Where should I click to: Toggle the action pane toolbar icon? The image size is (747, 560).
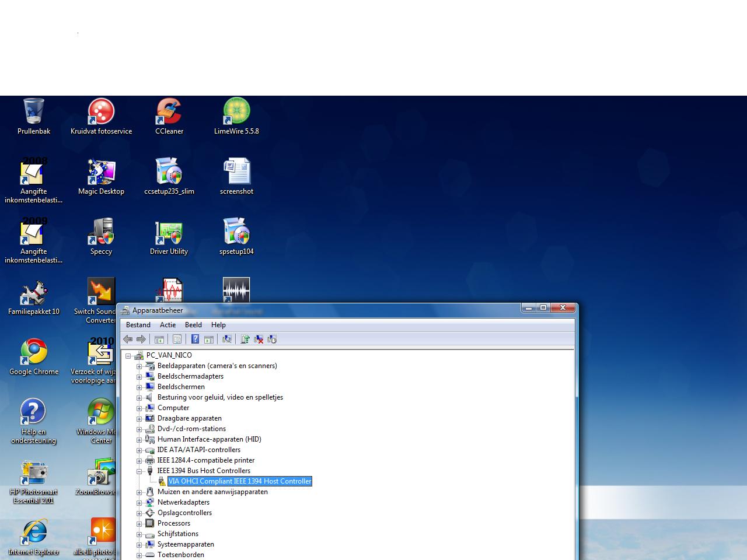(209, 339)
